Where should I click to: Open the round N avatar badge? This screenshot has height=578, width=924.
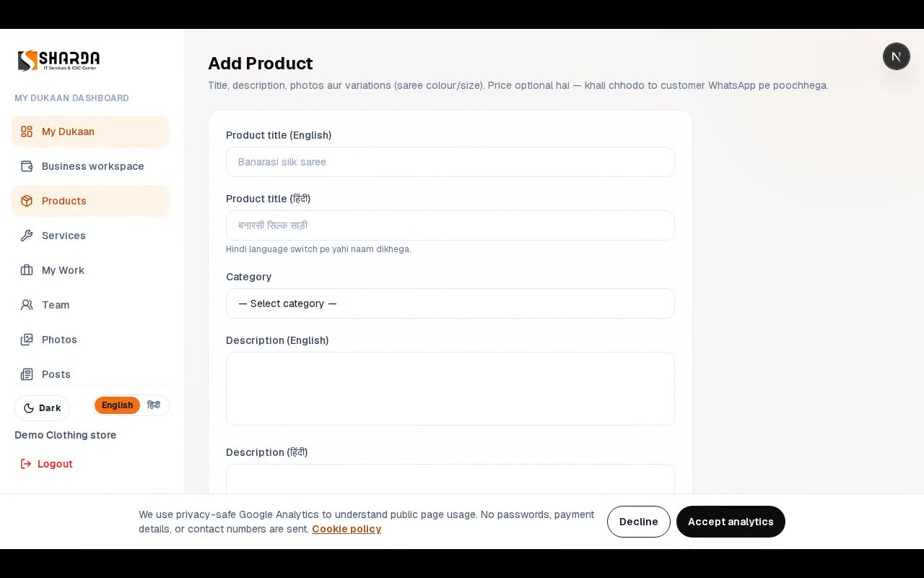pos(897,56)
